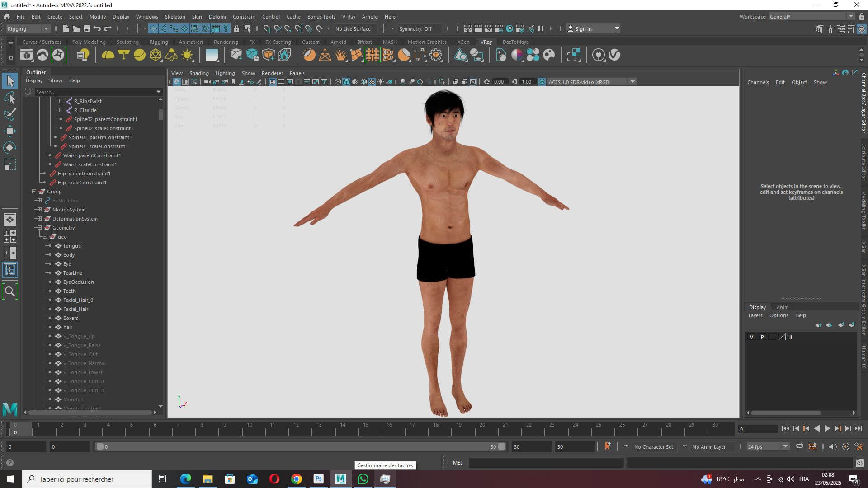Click the play forwards button
Viewport: 868px width, 488px height.
[827, 428]
